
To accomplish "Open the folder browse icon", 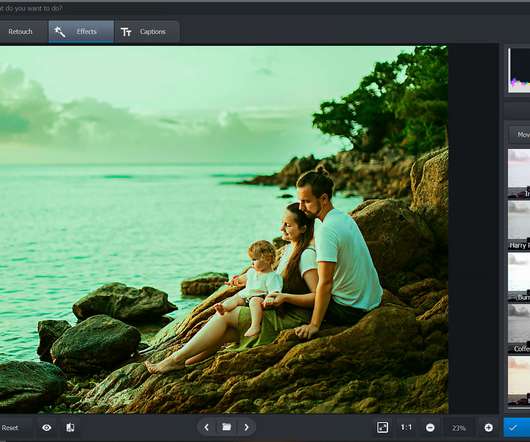I will 226,427.
